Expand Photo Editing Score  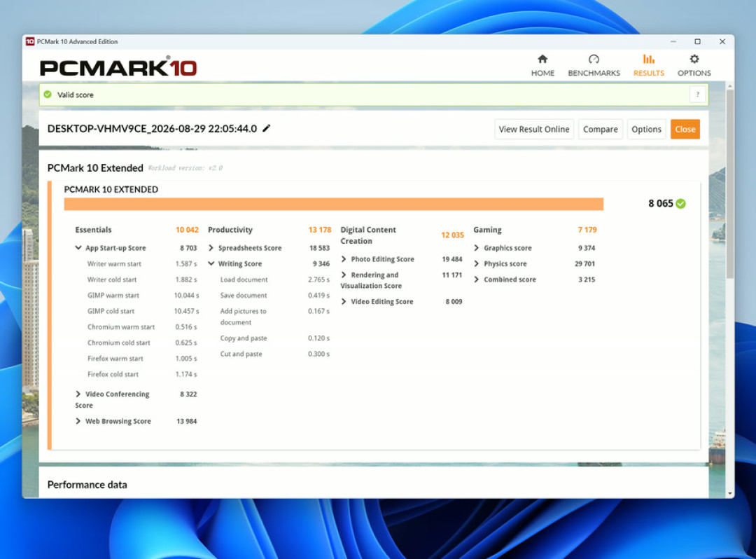[344, 259]
